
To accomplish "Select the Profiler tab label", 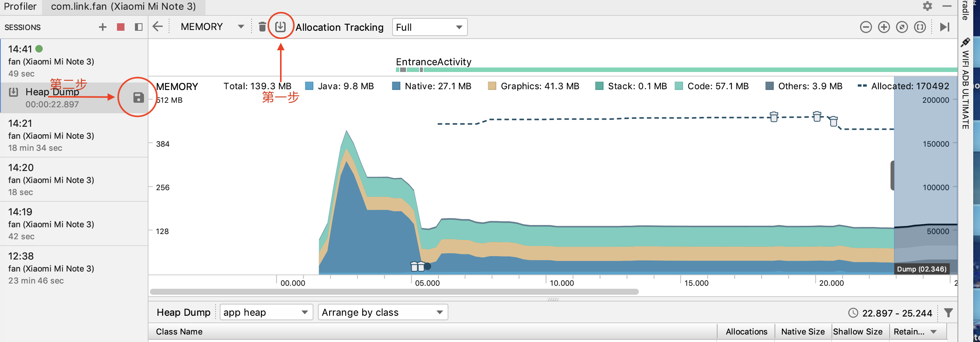I will [x=20, y=6].
